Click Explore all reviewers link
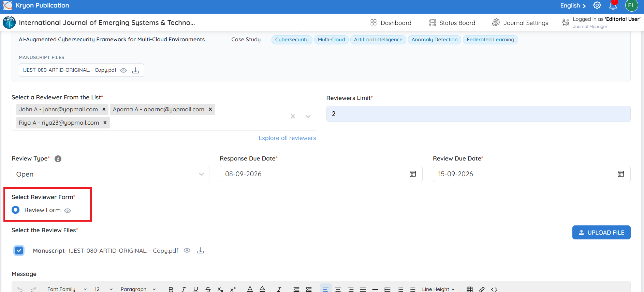Screen dimensions: 644x292 click(x=287, y=138)
